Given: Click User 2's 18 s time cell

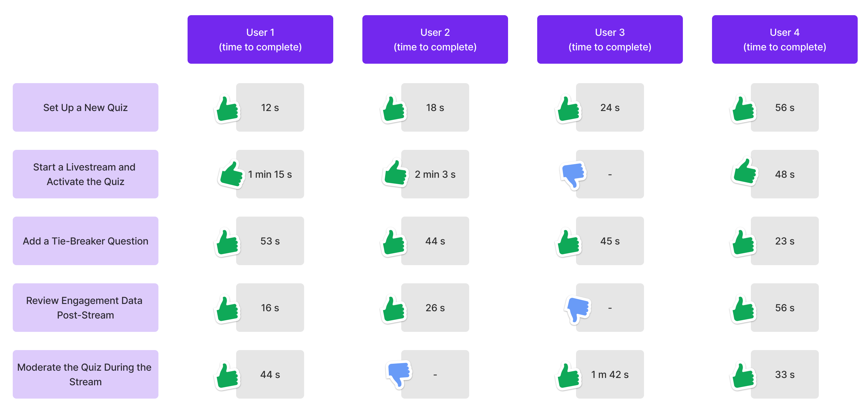Looking at the screenshot, I should (435, 107).
